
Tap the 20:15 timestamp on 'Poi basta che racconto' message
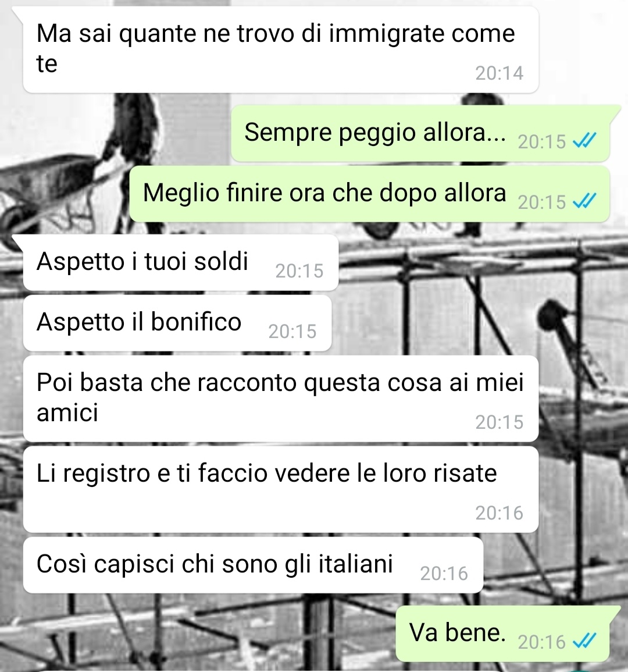point(499,422)
